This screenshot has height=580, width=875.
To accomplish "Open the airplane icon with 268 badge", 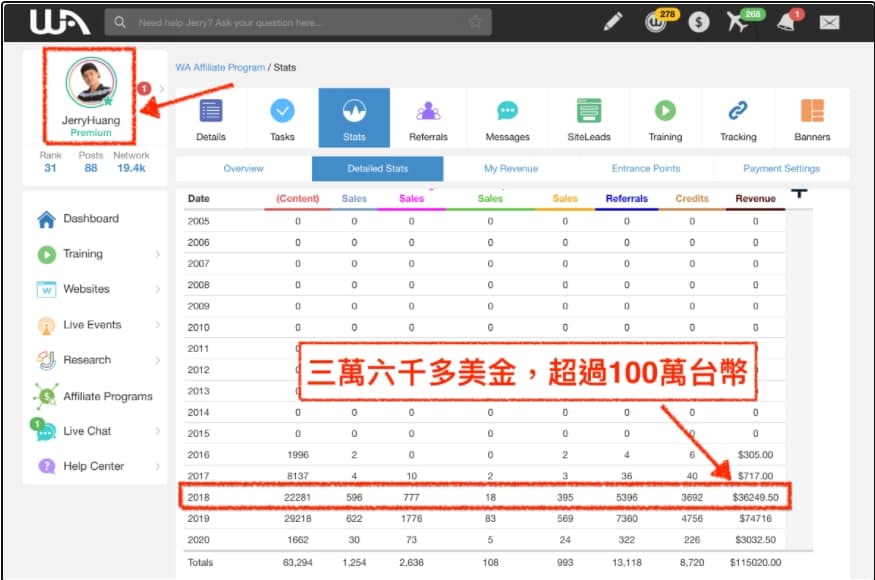I will (x=739, y=21).
